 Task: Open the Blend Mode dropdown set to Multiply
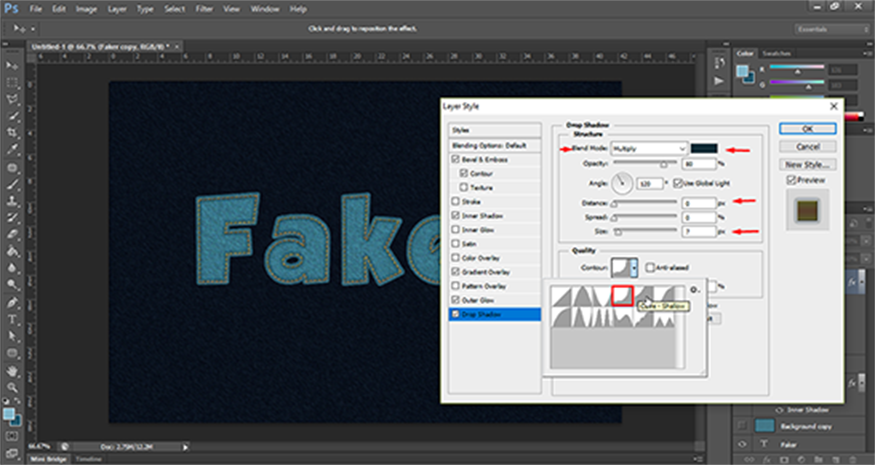pyautogui.click(x=649, y=148)
